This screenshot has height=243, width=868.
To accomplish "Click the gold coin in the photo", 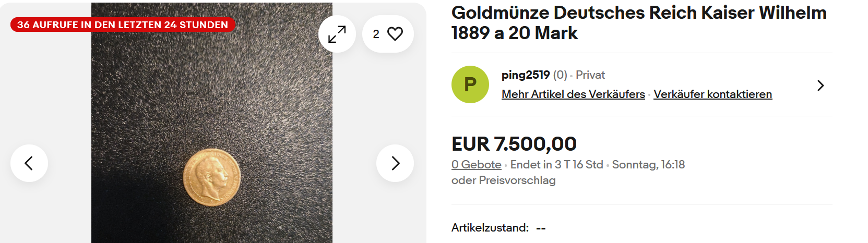I will 212,177.
